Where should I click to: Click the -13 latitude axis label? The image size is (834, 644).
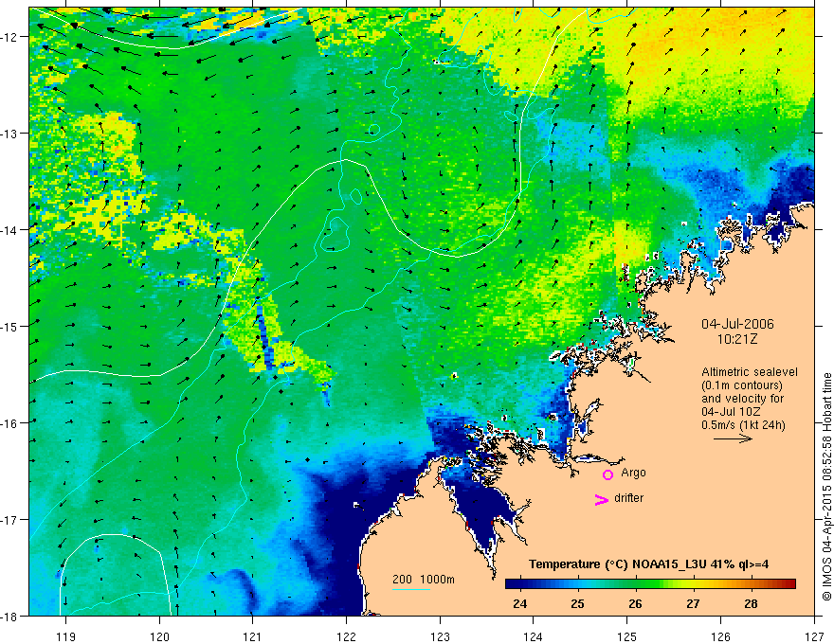[x=10, y=134]
